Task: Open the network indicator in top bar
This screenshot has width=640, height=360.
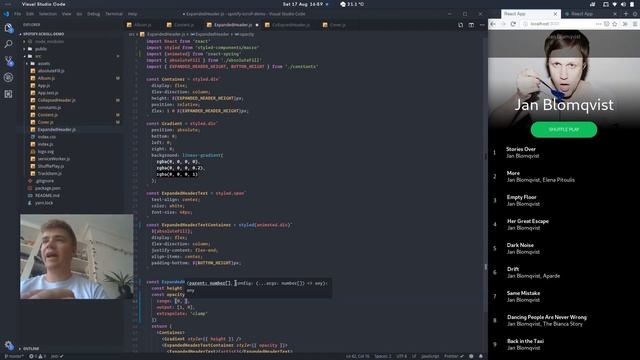Action: (x=615, y=4)
